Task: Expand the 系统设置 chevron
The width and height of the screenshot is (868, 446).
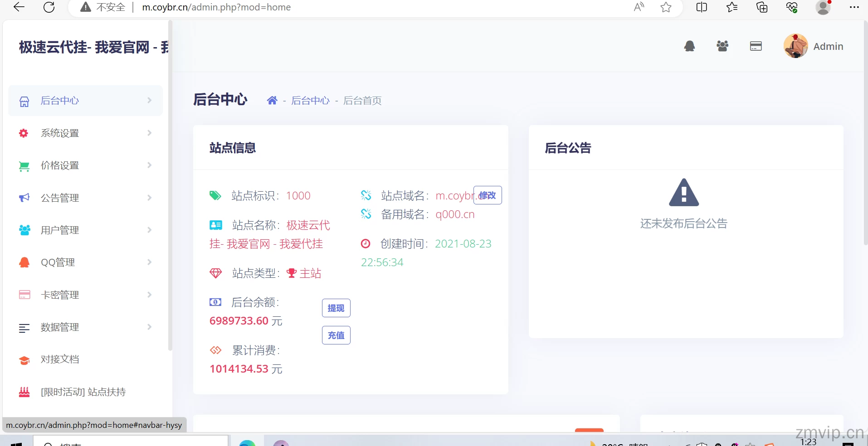Action: point(149,133)
